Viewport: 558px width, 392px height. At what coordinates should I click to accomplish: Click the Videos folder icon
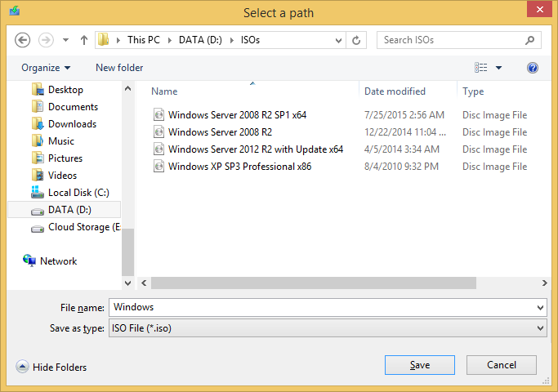pyautogui.click(x=38, y=175)
